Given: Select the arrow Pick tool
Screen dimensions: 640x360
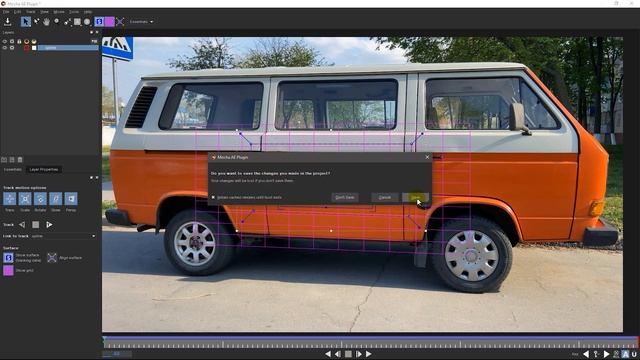Looking at the screenshot, I should click(x=26, y=22).
